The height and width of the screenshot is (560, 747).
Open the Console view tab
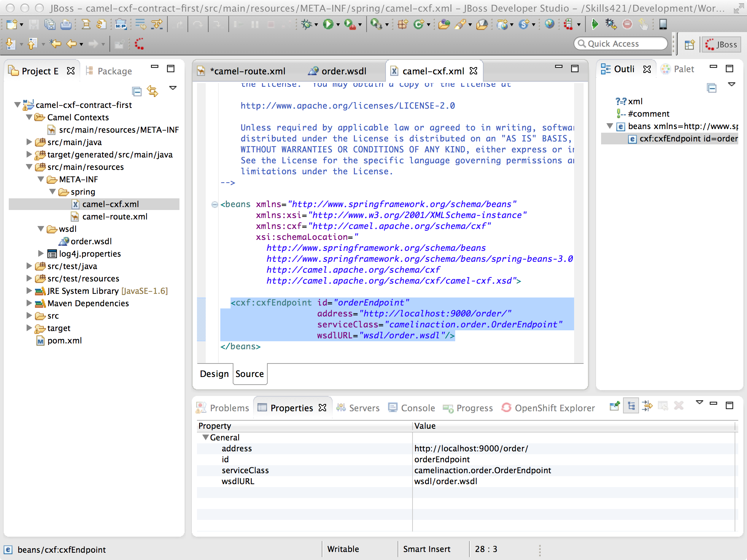(x=418, y=408)
